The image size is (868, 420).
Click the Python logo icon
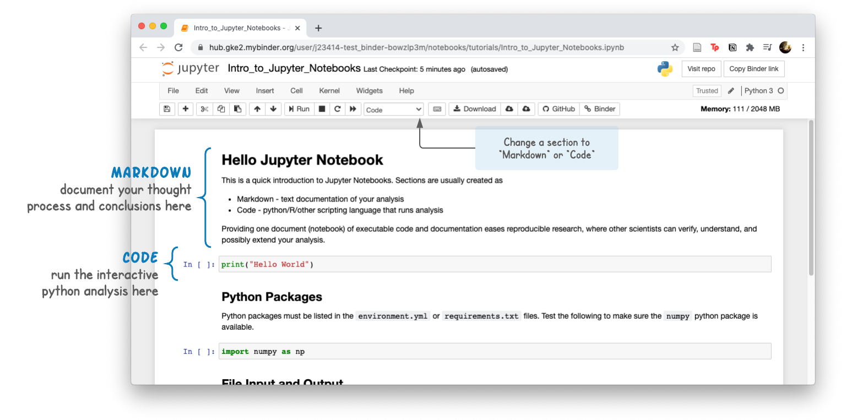pyautogui.click(x=665, y=69)
